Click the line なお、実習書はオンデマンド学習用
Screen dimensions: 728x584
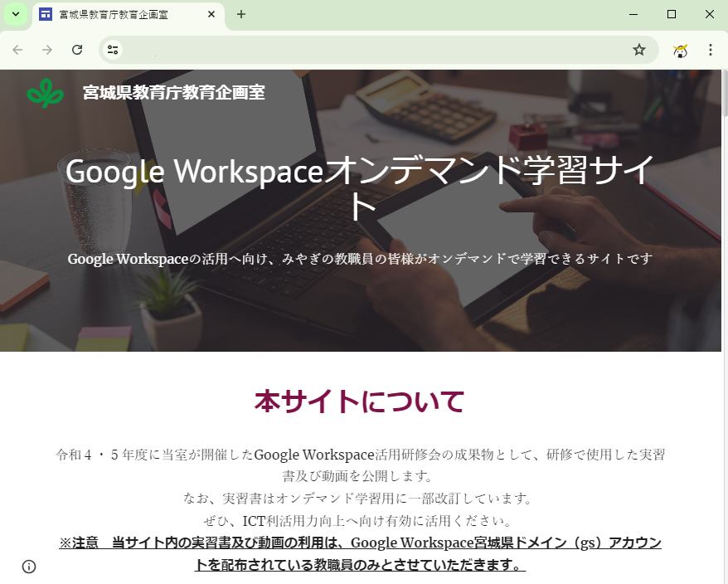click(x=358, y=499)
